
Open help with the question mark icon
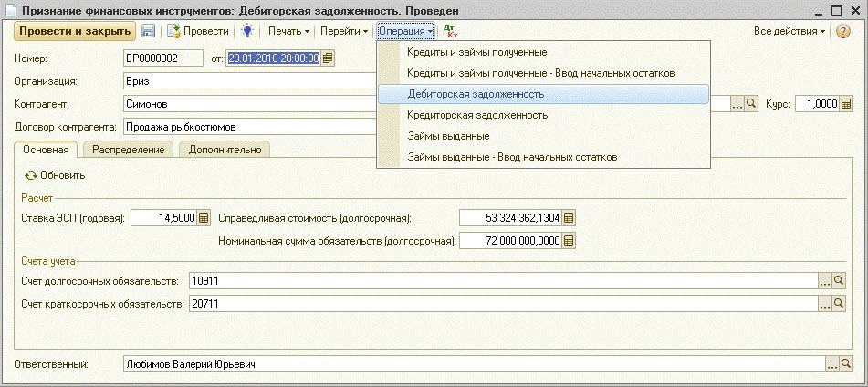click(842, 31)
